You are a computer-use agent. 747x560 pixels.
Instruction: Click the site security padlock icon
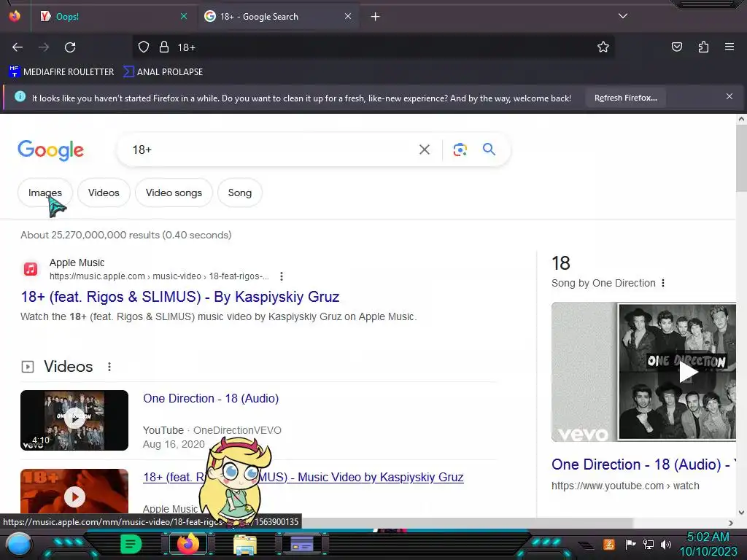coord(164,47)
